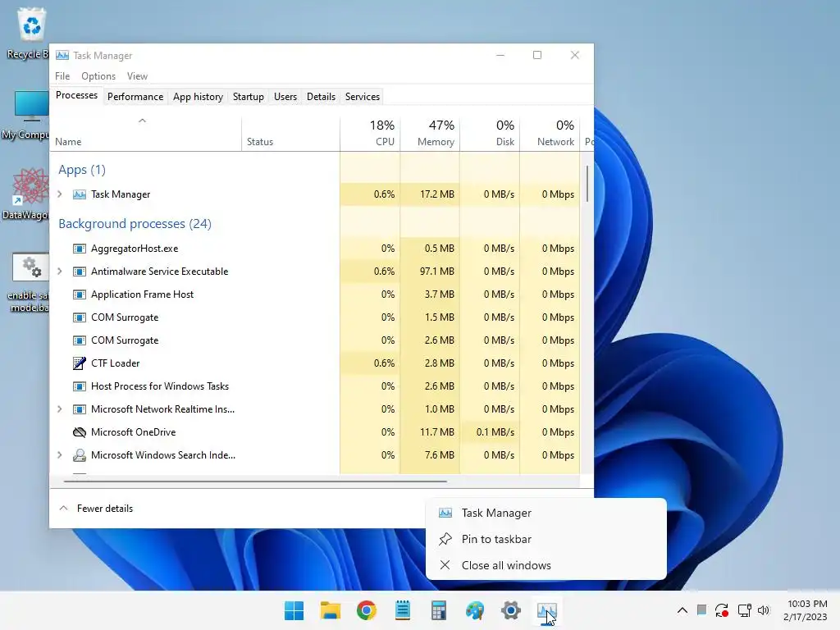The image size is (840, 630).
Task: Switch to the Startup tab
Action: point(248,97)
